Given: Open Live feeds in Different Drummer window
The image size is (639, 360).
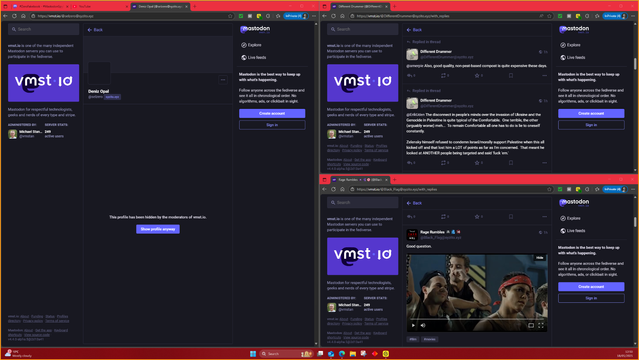Looking at the screenshot, I should click(x=573, y=57).
